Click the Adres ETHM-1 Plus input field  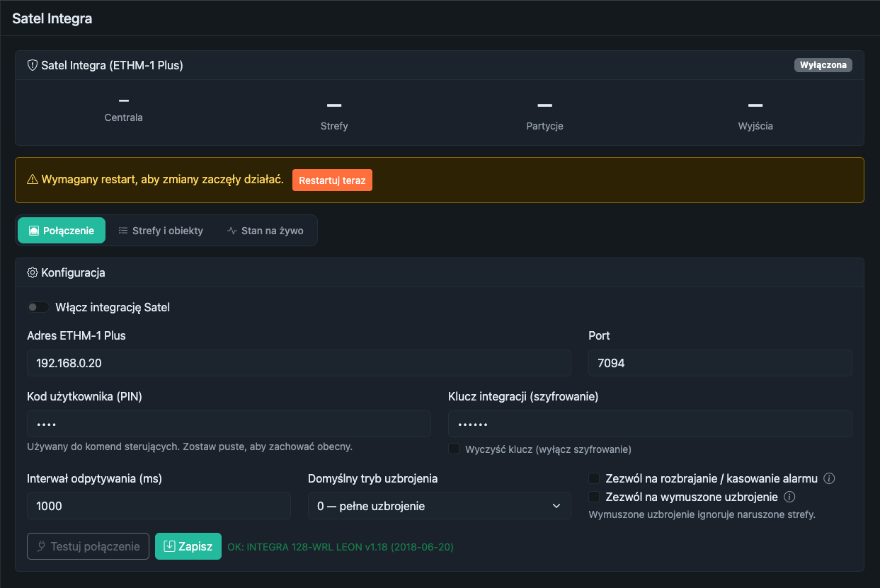pyautogui.click(x=299, y=363)
